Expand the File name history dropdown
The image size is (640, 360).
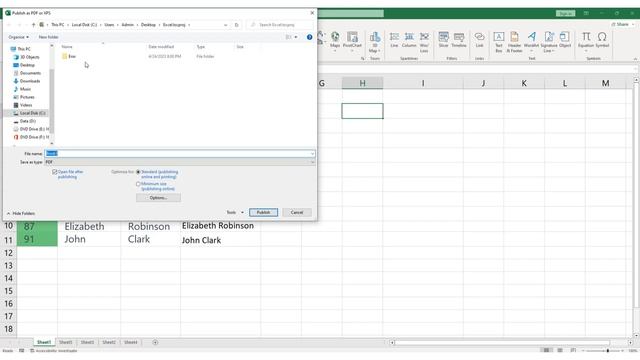(x=312, y=153)
